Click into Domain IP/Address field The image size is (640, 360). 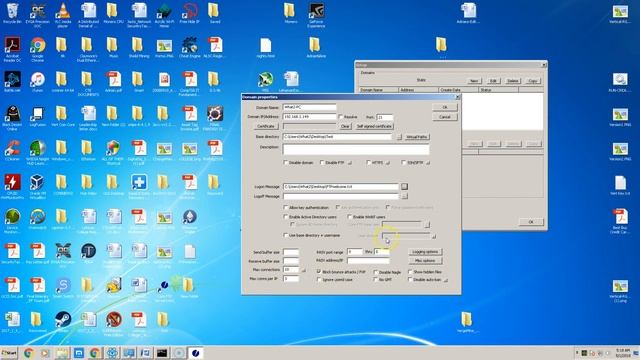point(309,117)
